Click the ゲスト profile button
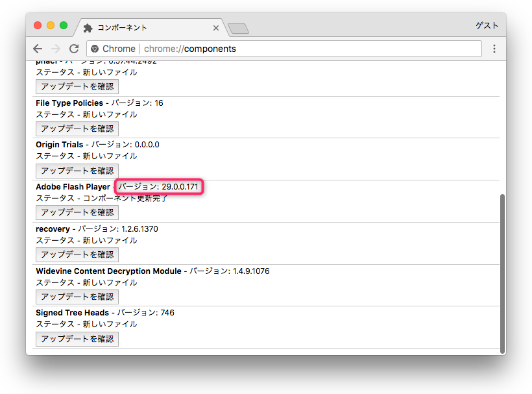The height and width of the screenshot is (394, 532). point(487,25)
